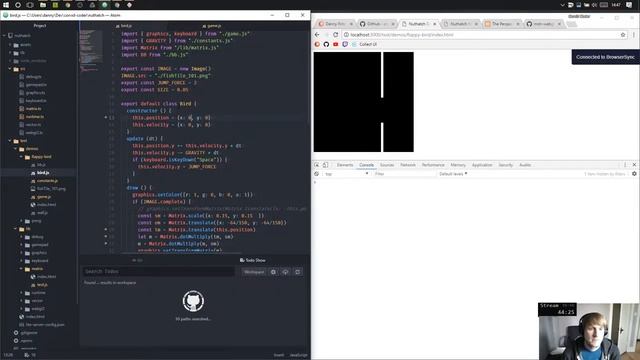Switch to the first Chrome tab 'Danny'
Image resolution: width=640 pixels, height=360 pixels.
[x=335, y=24]
